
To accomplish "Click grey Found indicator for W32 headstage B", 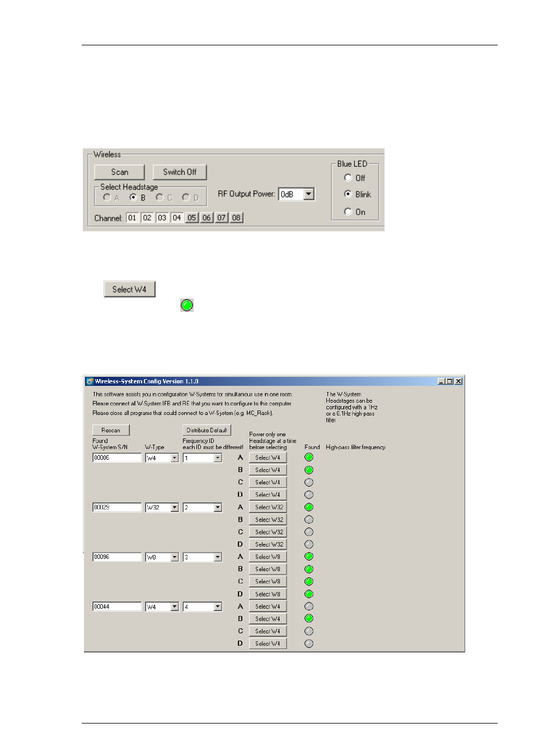I will [309, 520].
